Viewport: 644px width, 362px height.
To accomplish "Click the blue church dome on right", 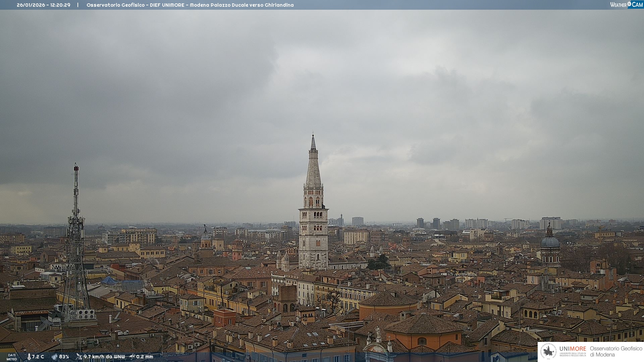I will tap(550, 242).
